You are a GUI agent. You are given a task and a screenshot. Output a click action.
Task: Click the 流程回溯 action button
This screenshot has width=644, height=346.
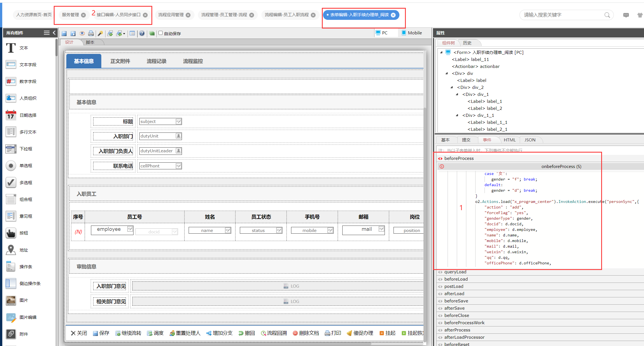[x=274, y=333]
